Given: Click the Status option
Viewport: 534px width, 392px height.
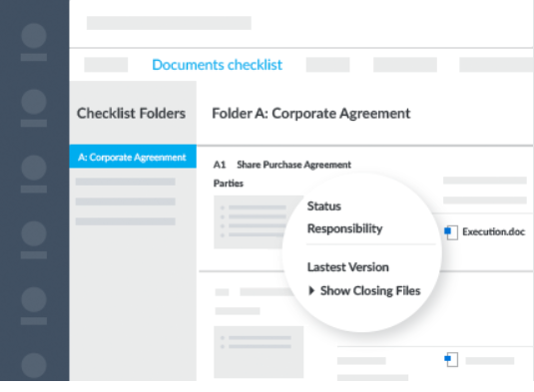Looking at the screenshot, I should click(323, 206).
